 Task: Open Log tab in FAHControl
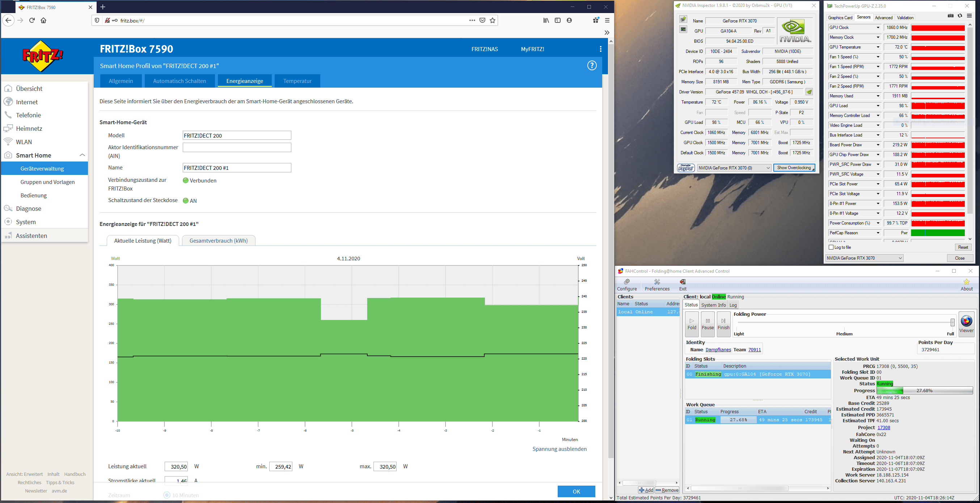pyautogui.click(x=733, y=305)
